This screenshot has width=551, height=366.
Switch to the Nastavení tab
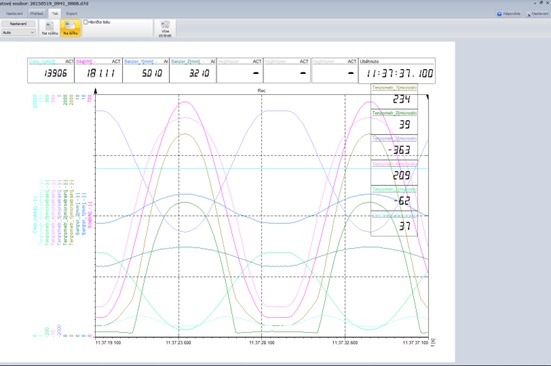click(x=14, y=14)
